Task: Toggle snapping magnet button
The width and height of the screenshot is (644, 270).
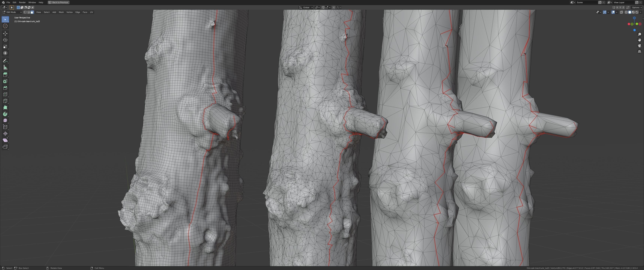Action: click(x=323, y=7)
